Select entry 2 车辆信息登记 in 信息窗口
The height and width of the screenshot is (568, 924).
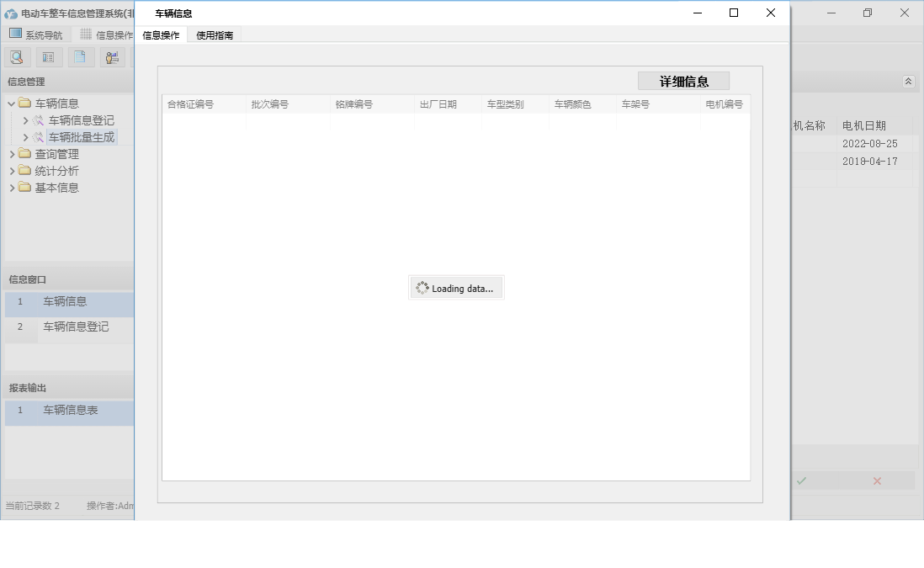pyautogui.click(x=67, y=327)
